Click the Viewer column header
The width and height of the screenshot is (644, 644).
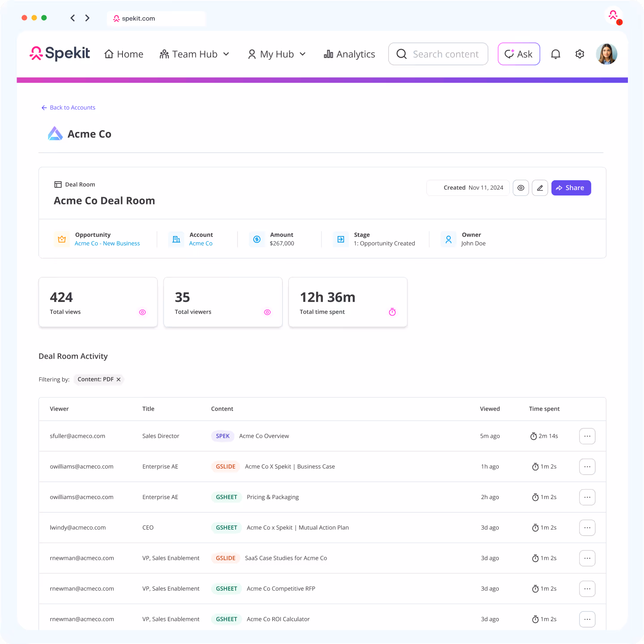tap(59, 409)
